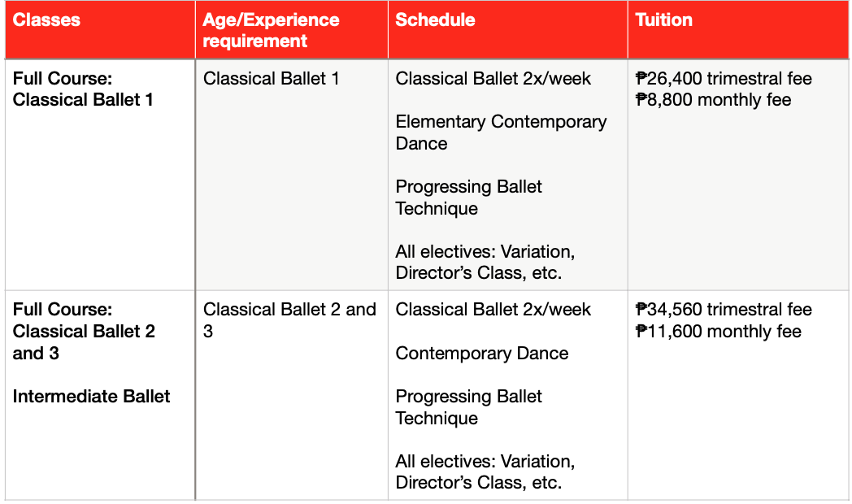This screenshot has width=852, height=504.
Task: Click Elementary Contemporary Dance text
Action: coord(501,133)
